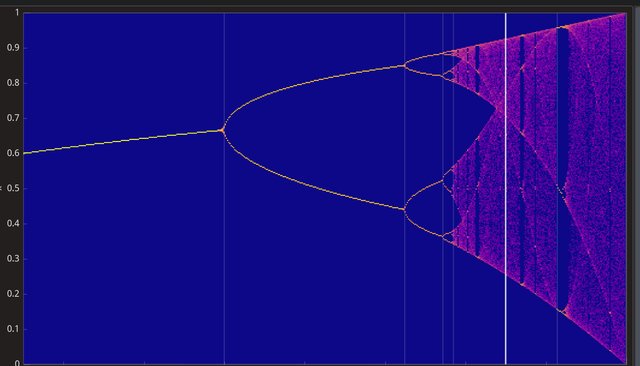Select thin vertical line where four branches split into eight

point(443,188)
